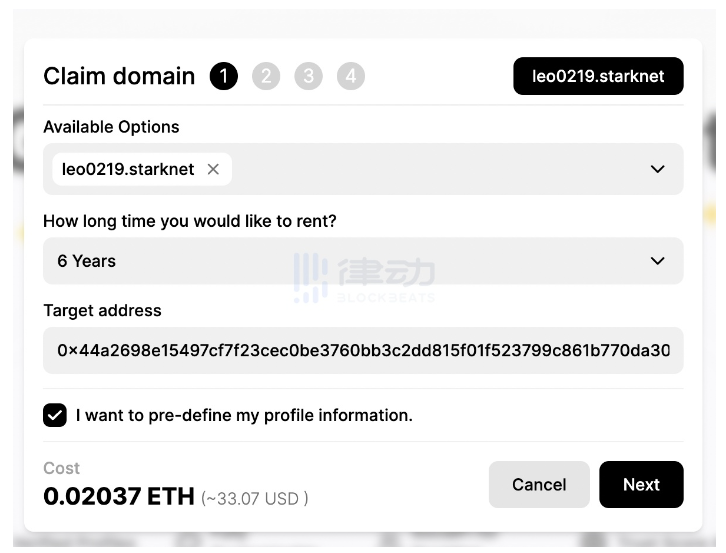This screenshot has width=726, height=553.
Task: Click the "I want to pre-define my profile information" label
Action: (244, 415)
